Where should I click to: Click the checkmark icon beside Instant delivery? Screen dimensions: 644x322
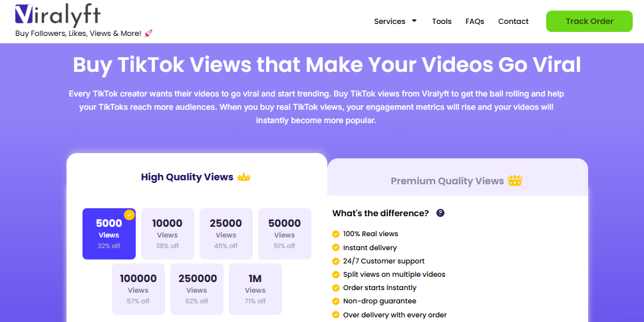335,247
